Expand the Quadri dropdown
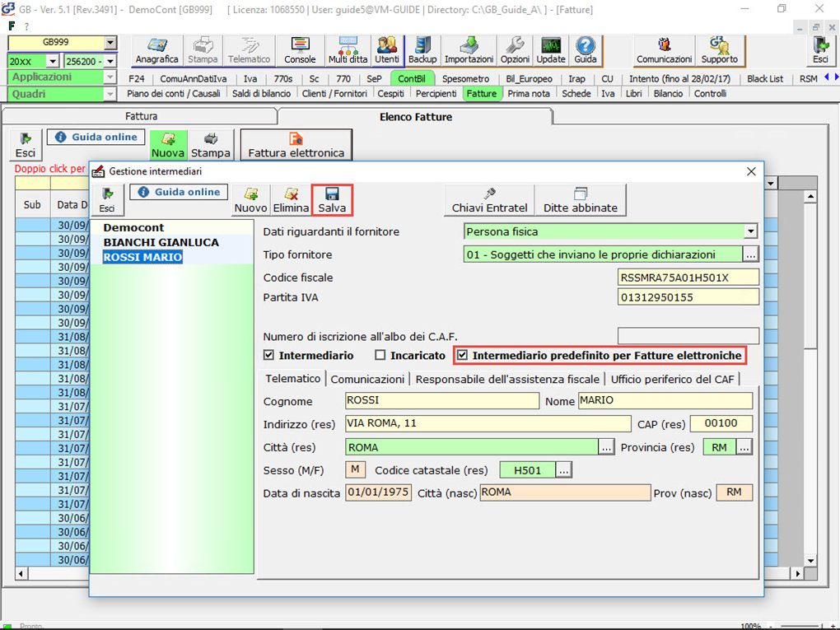 click(110, 94)
